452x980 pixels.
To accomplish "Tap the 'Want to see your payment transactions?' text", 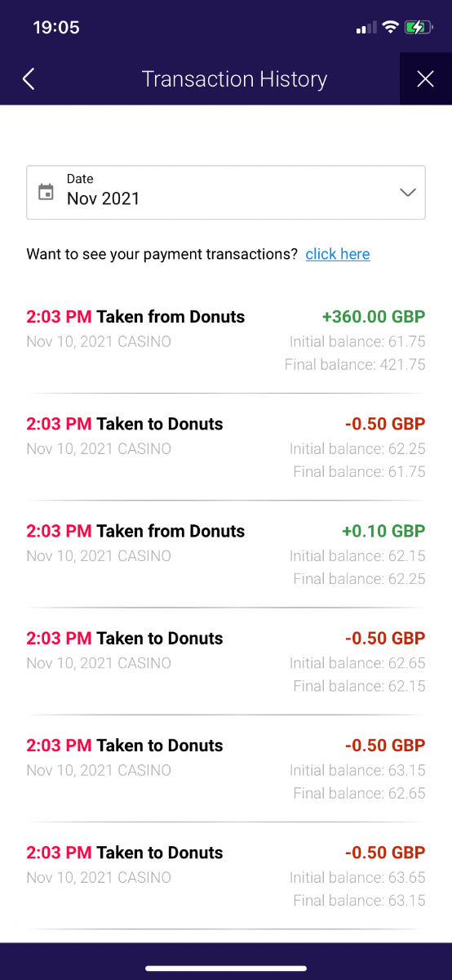I will (x=162, y=254).
